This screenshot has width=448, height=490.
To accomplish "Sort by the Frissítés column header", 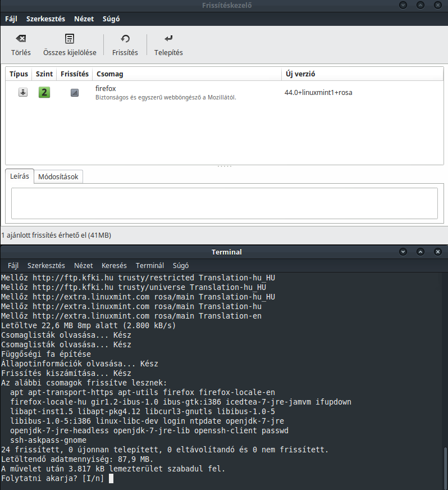I will point(75,74).
